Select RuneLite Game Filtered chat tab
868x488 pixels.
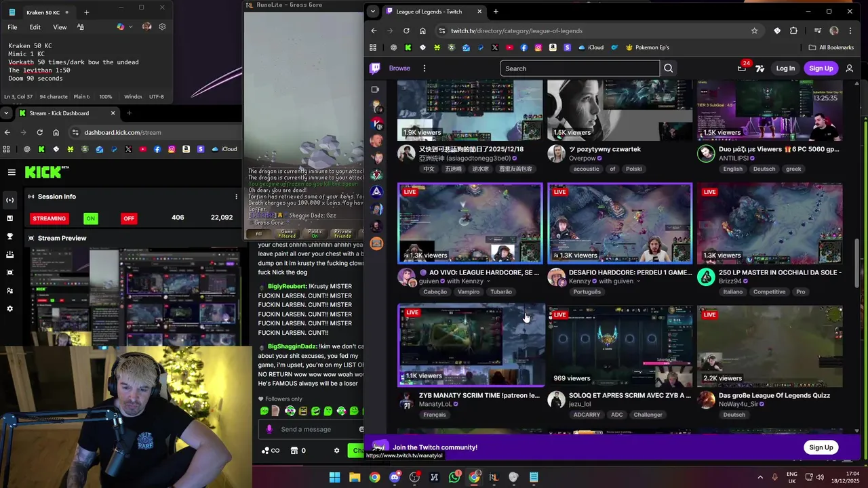coord(287,233)
